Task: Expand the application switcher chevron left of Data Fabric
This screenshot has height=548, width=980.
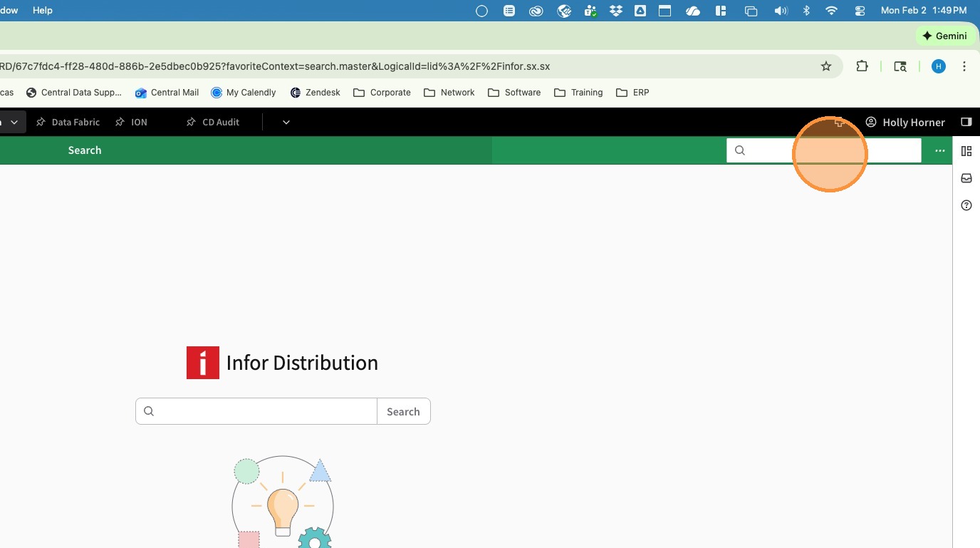Action: tap(14, 122)
